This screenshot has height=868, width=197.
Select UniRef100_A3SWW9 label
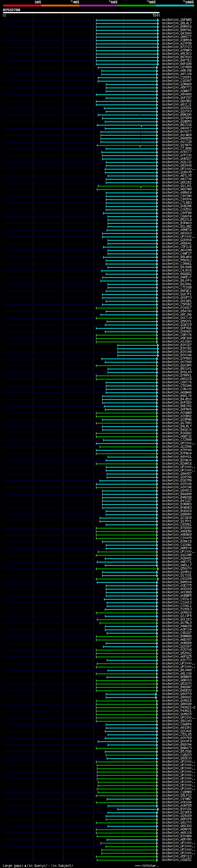(x=177, y=413)
